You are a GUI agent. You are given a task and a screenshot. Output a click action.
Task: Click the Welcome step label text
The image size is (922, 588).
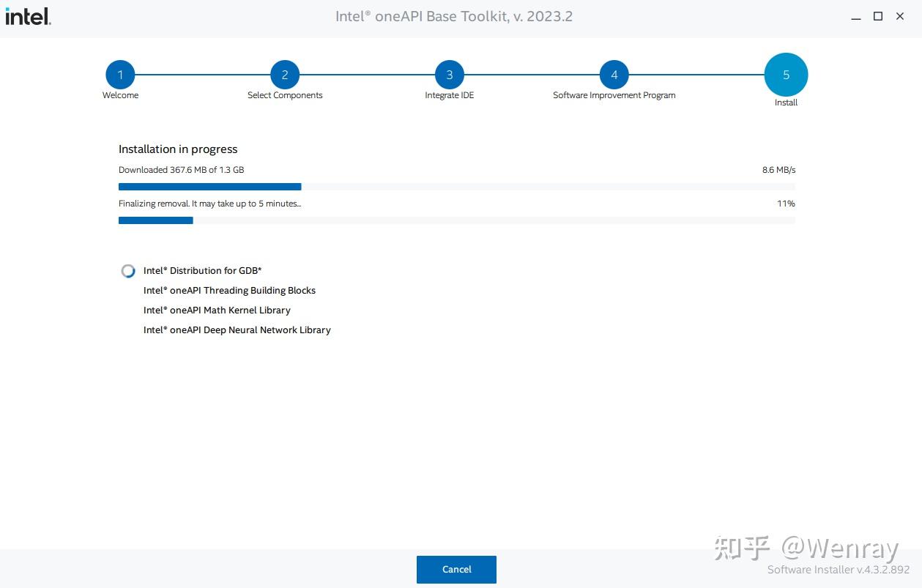pyautogui.click(x=120, y=94)
